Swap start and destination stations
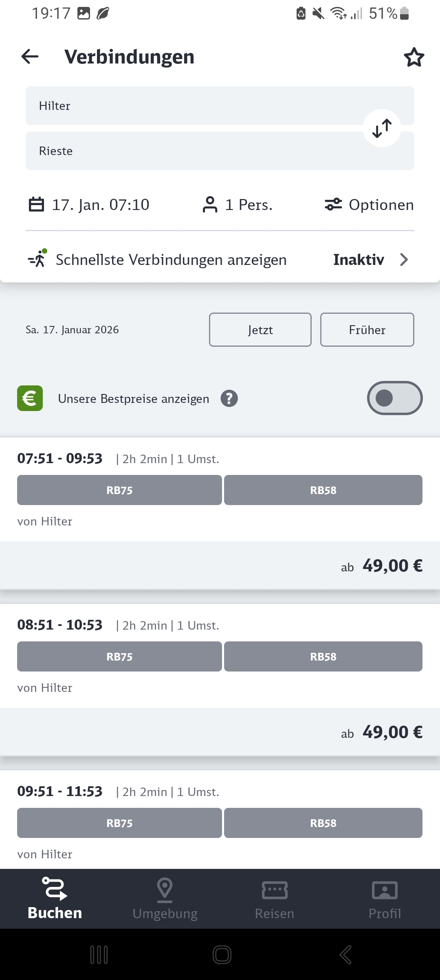 click(x=382, y=129)
